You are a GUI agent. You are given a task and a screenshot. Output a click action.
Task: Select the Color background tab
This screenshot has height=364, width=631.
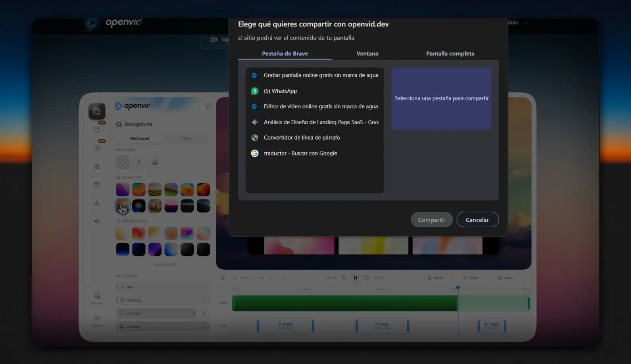tap(186, 138)
